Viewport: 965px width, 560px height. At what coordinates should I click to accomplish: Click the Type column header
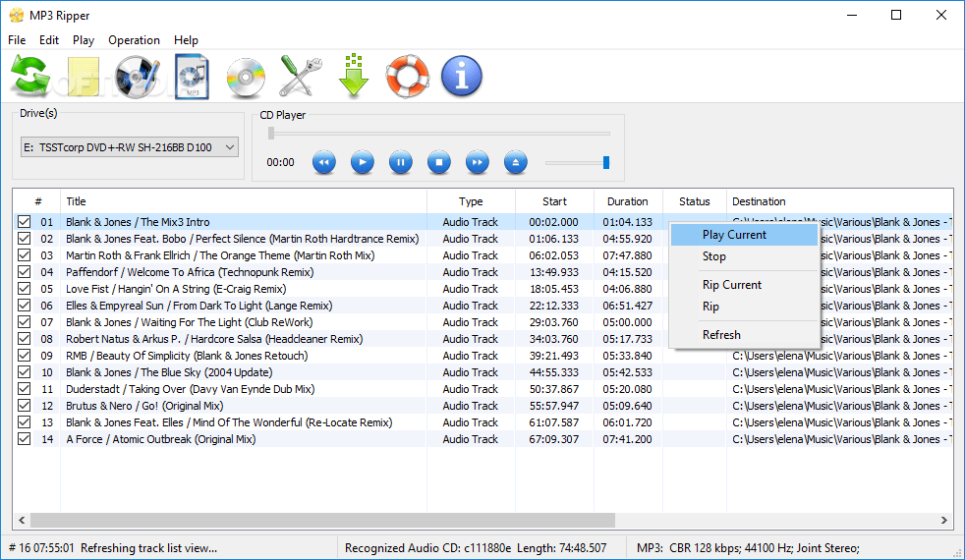pyautogui.click(x=471, y=201)
